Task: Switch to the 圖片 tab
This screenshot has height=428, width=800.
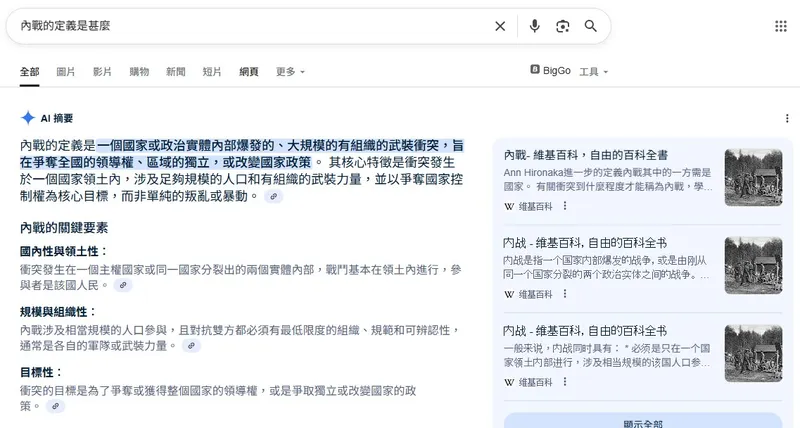Action: (66, 72)
